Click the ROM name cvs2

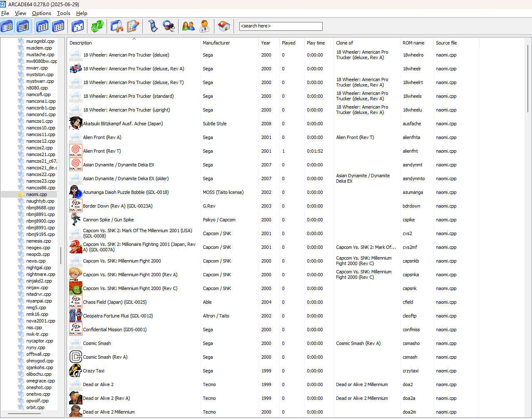(407, 233)
